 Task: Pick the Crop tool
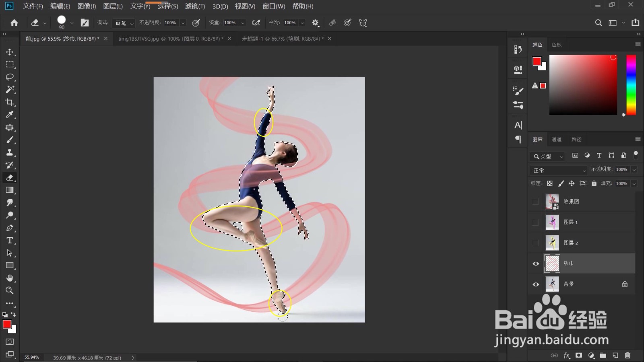(10, 102)
